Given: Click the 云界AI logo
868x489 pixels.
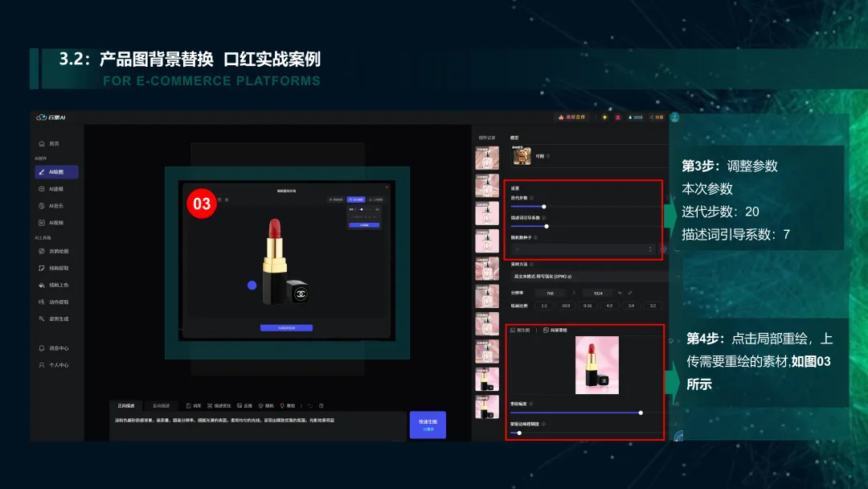Looking at the screenshot, I should pos(51,117).
